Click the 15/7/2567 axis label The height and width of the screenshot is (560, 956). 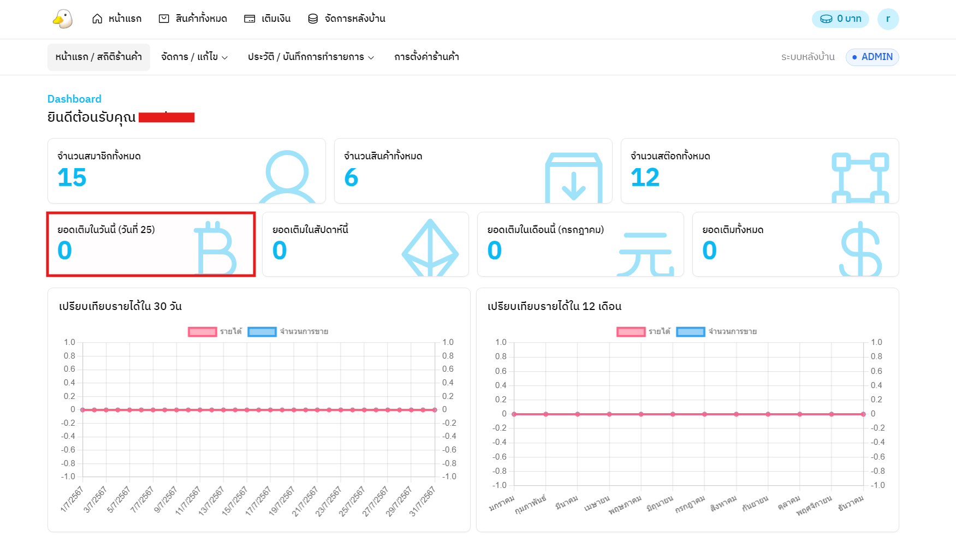(234, 501)
